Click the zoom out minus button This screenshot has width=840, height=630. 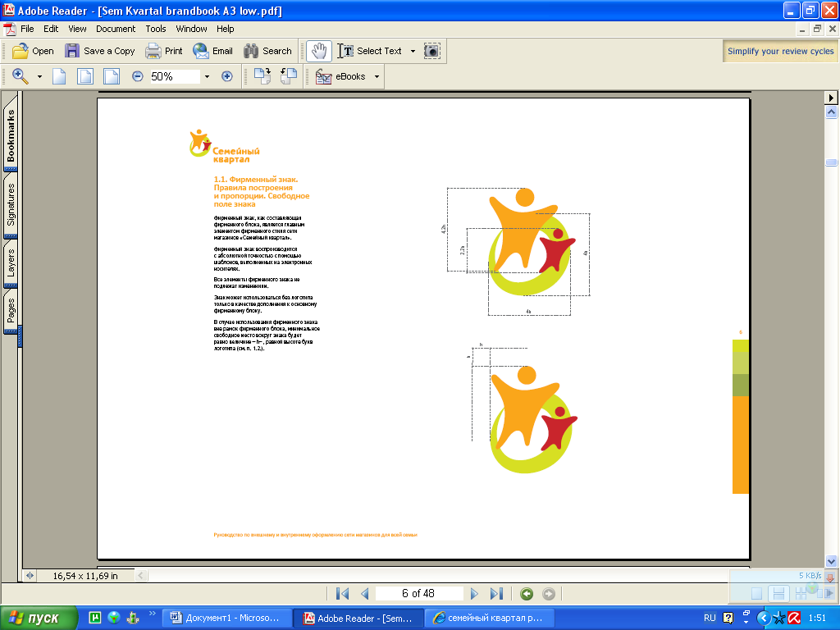pos(138,76)
